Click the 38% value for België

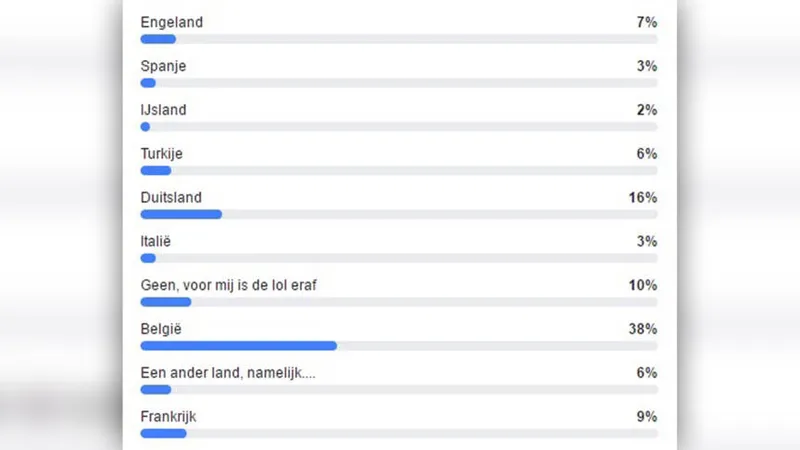(x=643, y=329)
